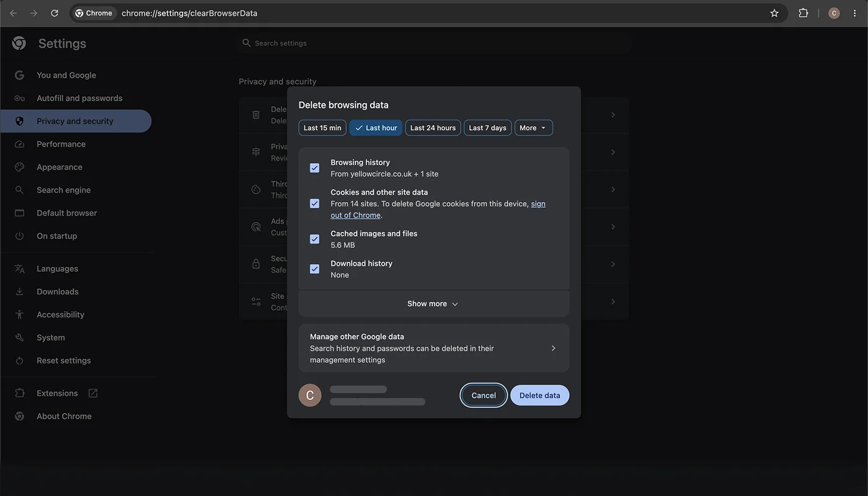The width and height of the screenshot is (868, 496).
Task: Click the ads target icon in the Privacy list
Action: (x=256, y=227)
